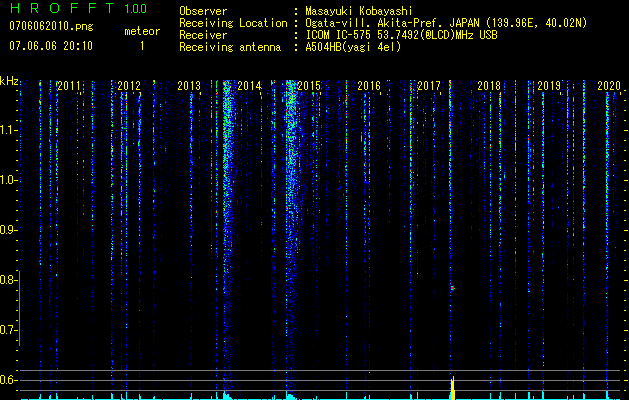Click the 2017 time marker
Image resolution: width=629 pixels, height=400 pixels.
429,86
